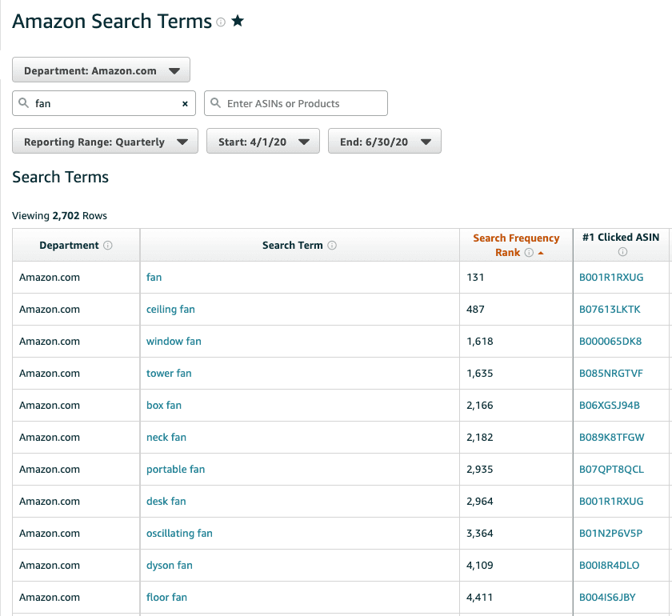Click the favorite star next to Amazon Search Terms

(x=238, y=22)
